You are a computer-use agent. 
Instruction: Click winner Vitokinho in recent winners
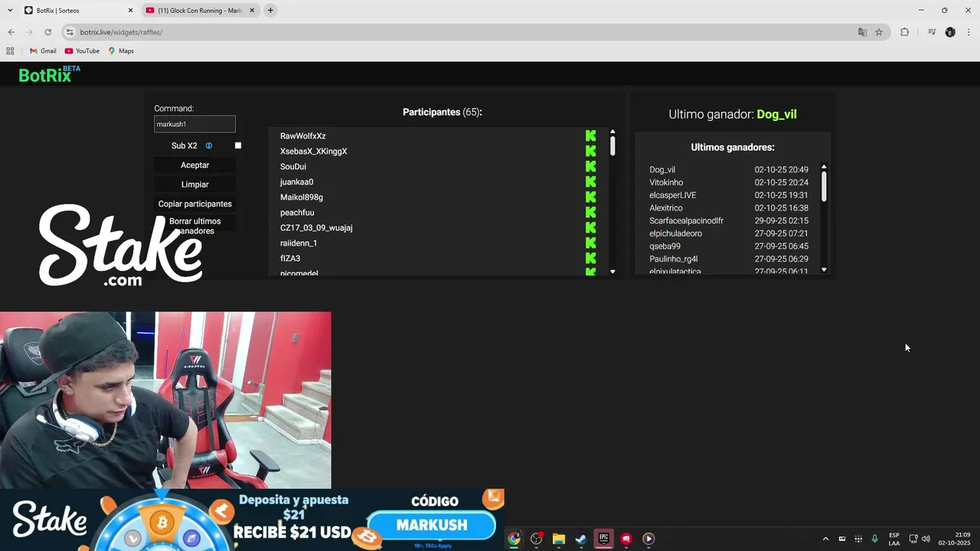666,182
